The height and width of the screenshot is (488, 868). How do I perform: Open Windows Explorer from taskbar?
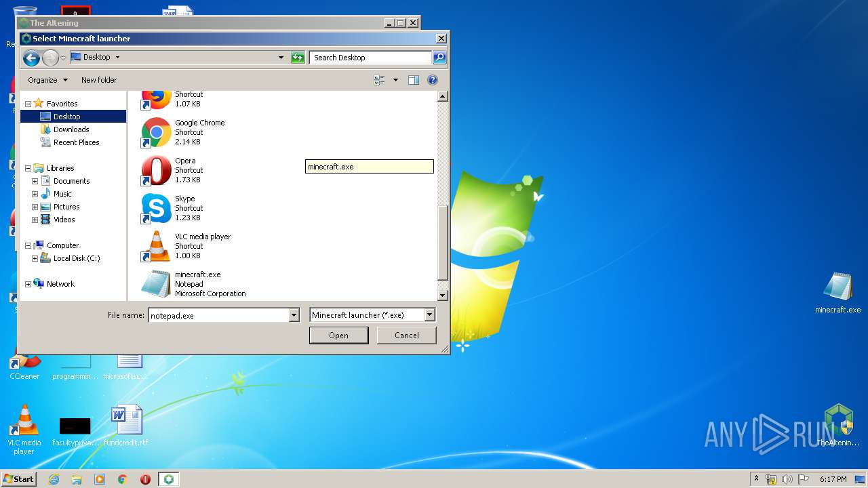click(77, 479)
